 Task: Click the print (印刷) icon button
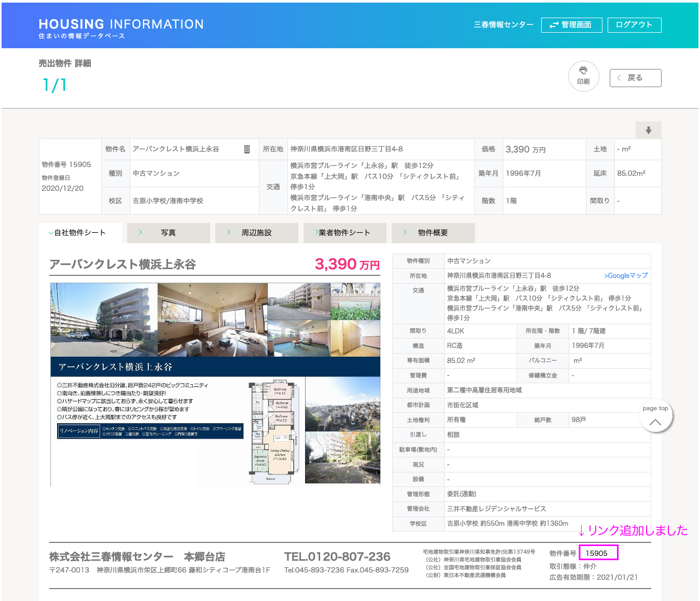pyautogui.click(x=583, y=76)
